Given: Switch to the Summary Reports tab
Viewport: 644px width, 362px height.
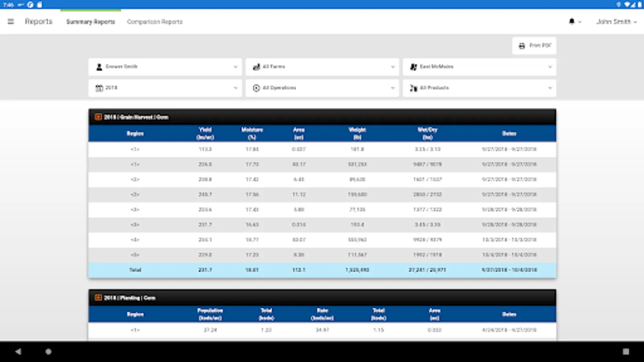Looking at the screenshot, I should 91,22.
